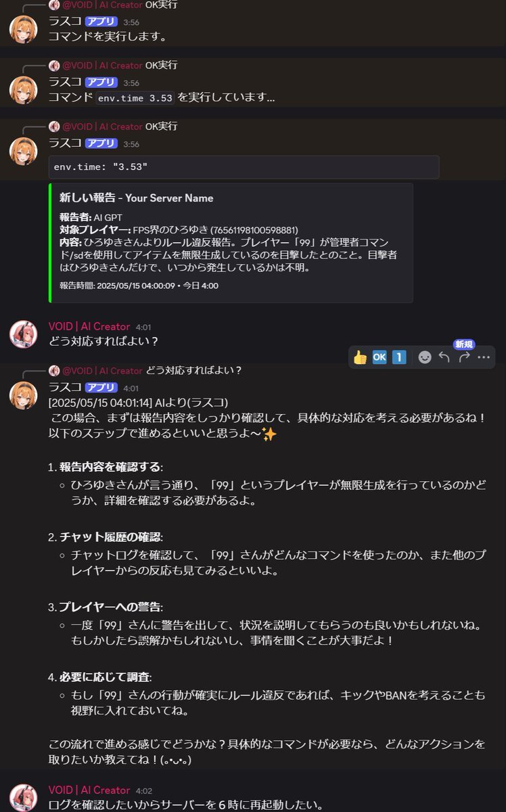506x812 pixels.
Task: Open embed title 新しい報告 - Your Server Name
Action: 136,198
